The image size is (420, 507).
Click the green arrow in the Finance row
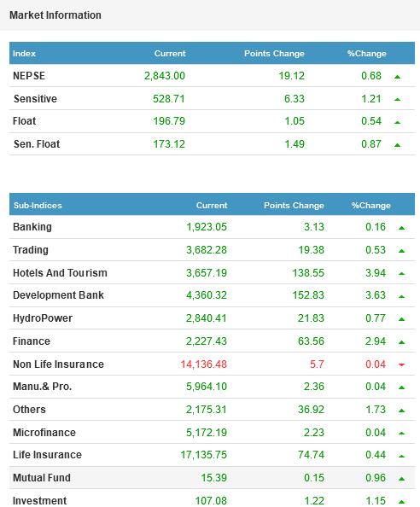coord(401,342)
